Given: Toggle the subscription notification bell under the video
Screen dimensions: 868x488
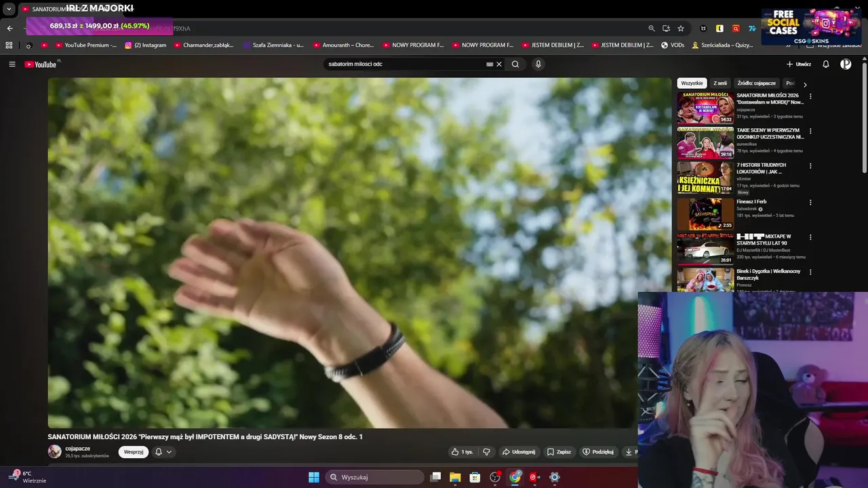Looking at the screenshot, I should pos(159,452).
